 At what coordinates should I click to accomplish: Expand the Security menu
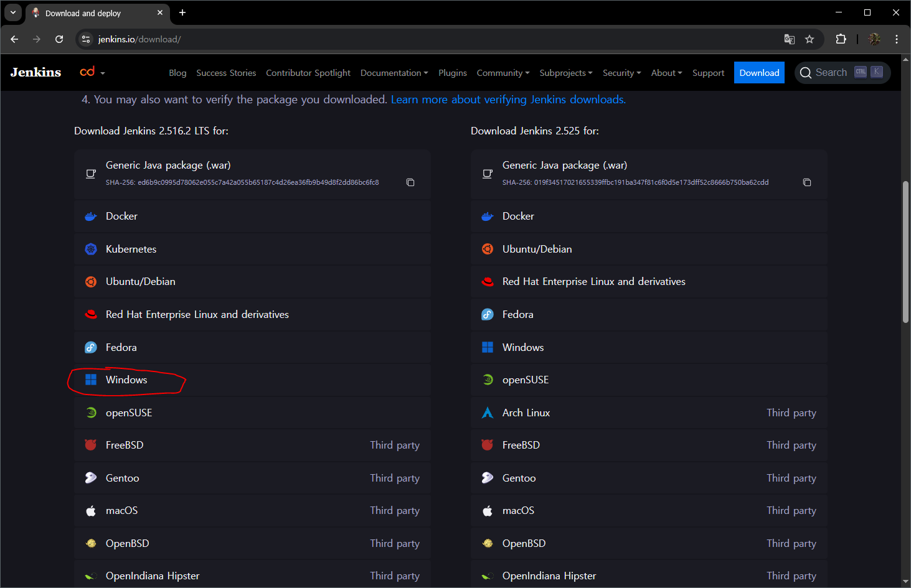(x=621, y=73)
